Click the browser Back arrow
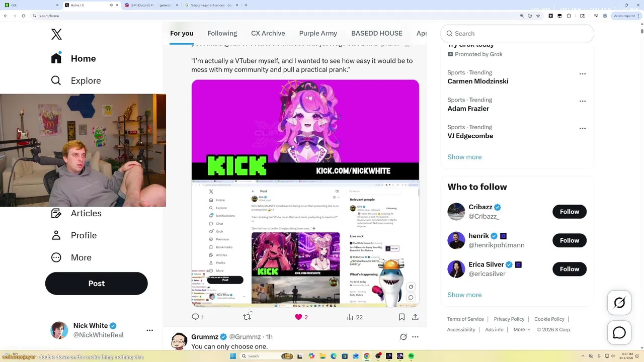The height and width of the screenshot is (362, 644). coord(6,16)
